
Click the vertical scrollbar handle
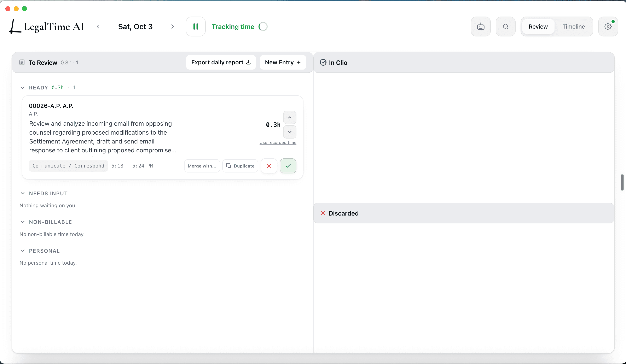(x=622, y=182)
